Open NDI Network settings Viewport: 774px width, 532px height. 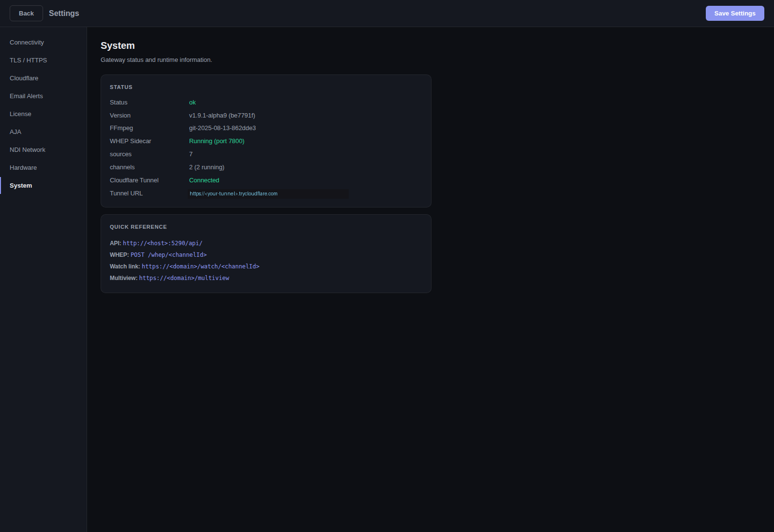coord(44,150)
